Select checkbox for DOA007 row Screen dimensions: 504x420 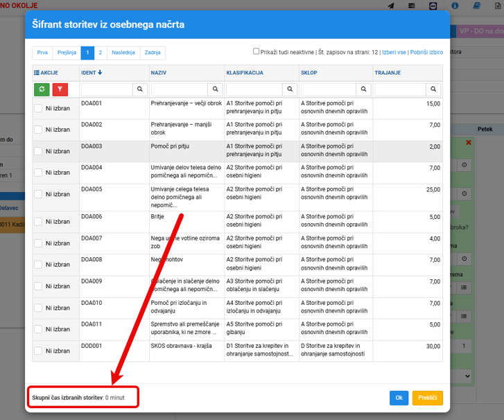coord(38,243)
